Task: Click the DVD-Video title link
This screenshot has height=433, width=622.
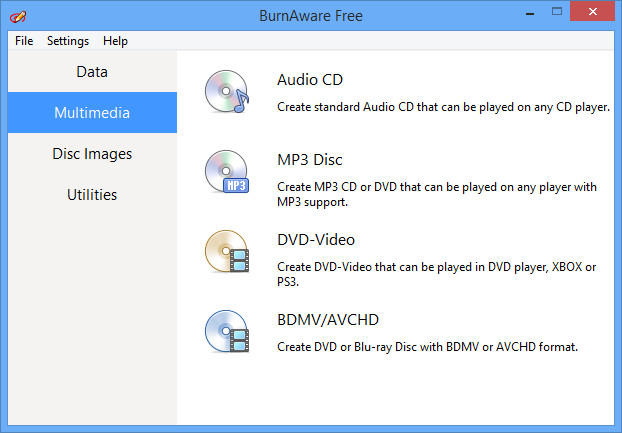Action: [316, 240]
